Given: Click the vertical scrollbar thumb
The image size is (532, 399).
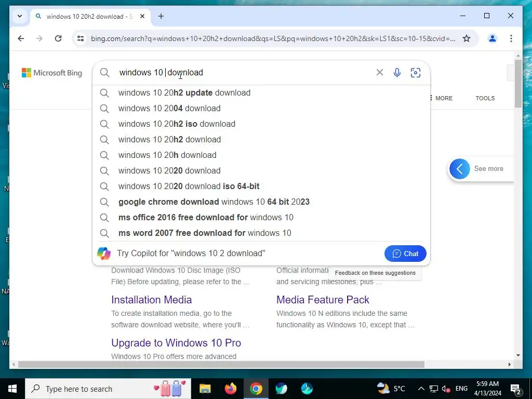Looking at the screenshot, I should (518, 84).
